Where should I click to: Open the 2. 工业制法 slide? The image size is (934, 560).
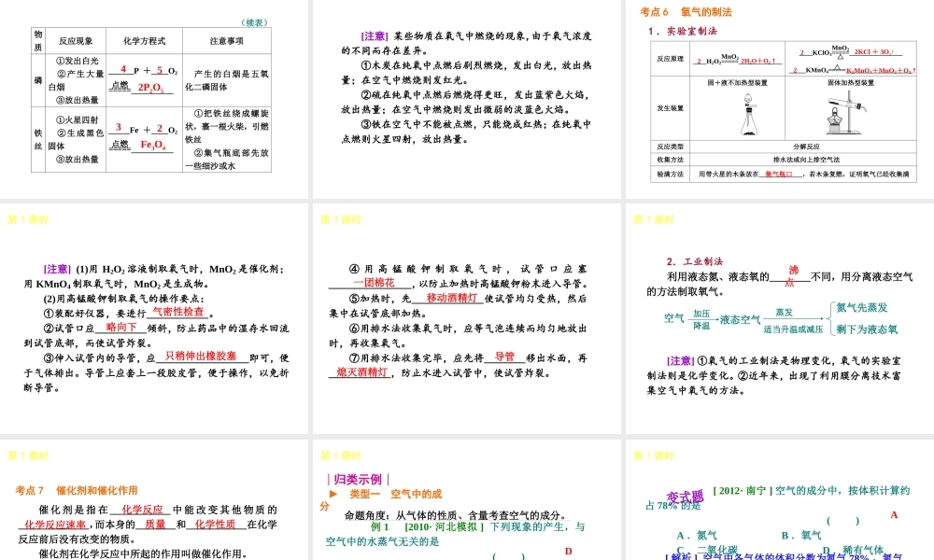pos(780,319)
